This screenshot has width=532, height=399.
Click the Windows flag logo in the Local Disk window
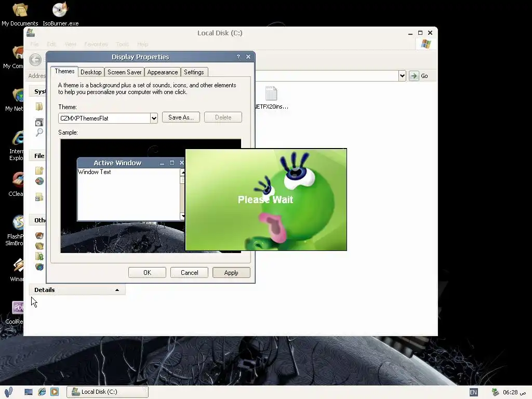pos(425,44)
